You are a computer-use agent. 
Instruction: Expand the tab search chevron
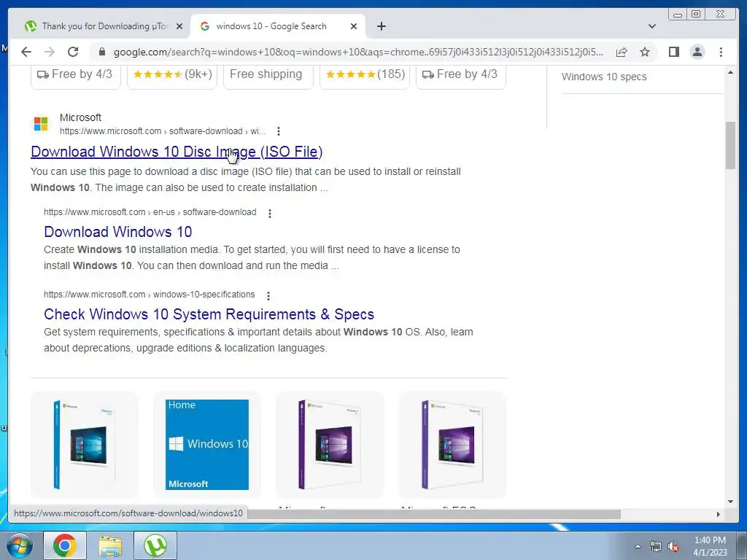(x=652, y=26)
